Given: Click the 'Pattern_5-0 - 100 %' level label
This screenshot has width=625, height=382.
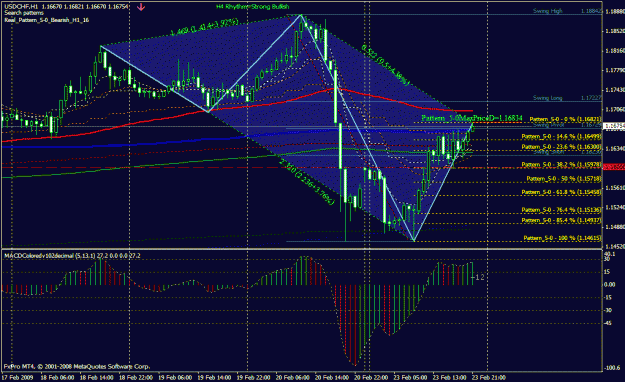Looking at the screenshot, I should point(562,238).
